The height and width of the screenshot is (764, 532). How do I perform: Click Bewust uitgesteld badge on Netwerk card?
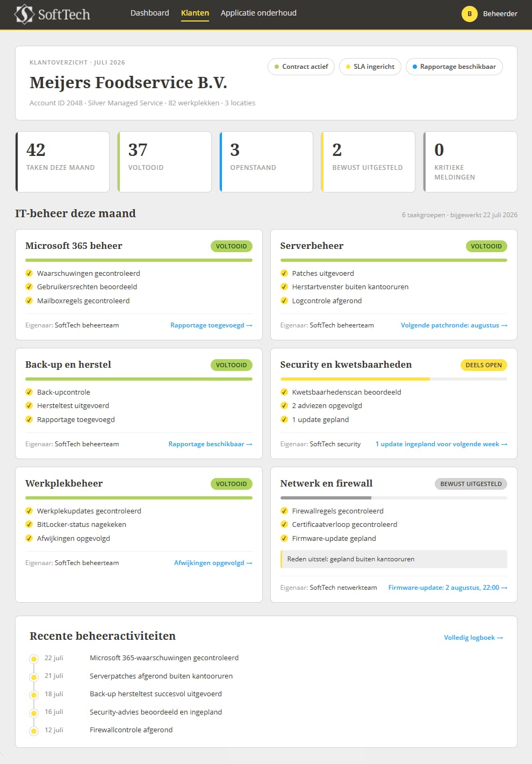click(471, 484)
